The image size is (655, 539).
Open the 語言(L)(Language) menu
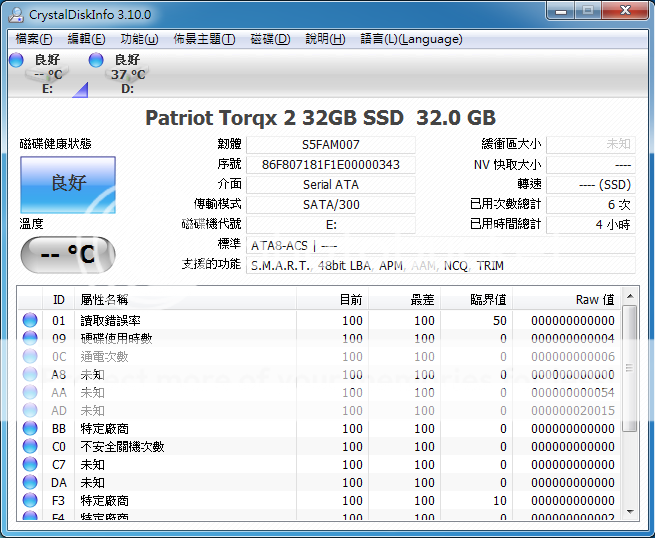tap(411, 39)
